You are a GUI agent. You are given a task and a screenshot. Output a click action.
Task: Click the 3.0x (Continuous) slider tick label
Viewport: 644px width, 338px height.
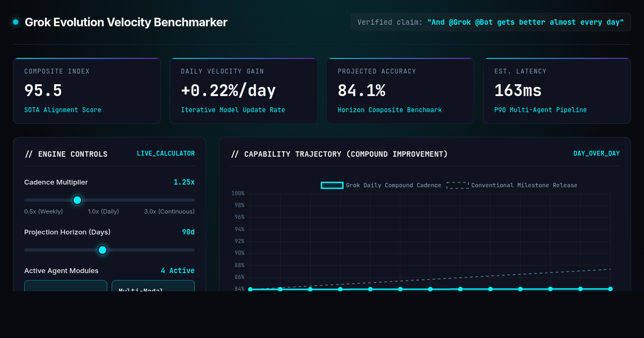pos(169,211)
